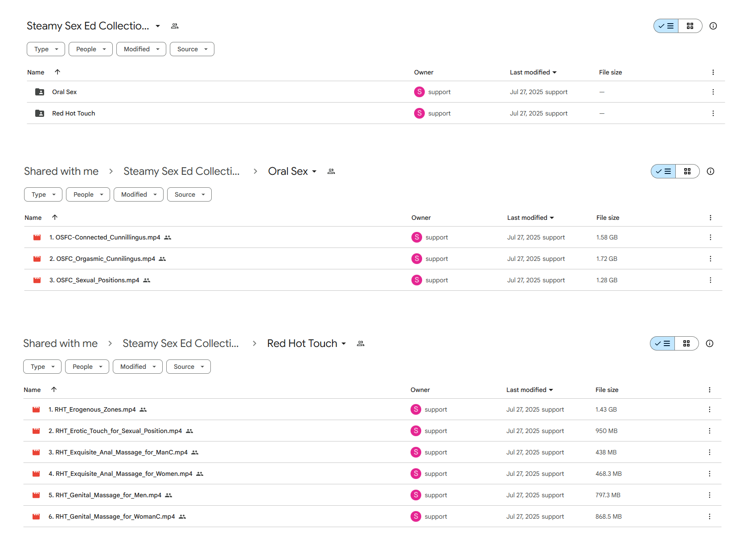Click video file icon of RHT_Erogenous_Zones.mp4
Image resolution: width=756 pixels, height=553 pixels.
(36, 409)
